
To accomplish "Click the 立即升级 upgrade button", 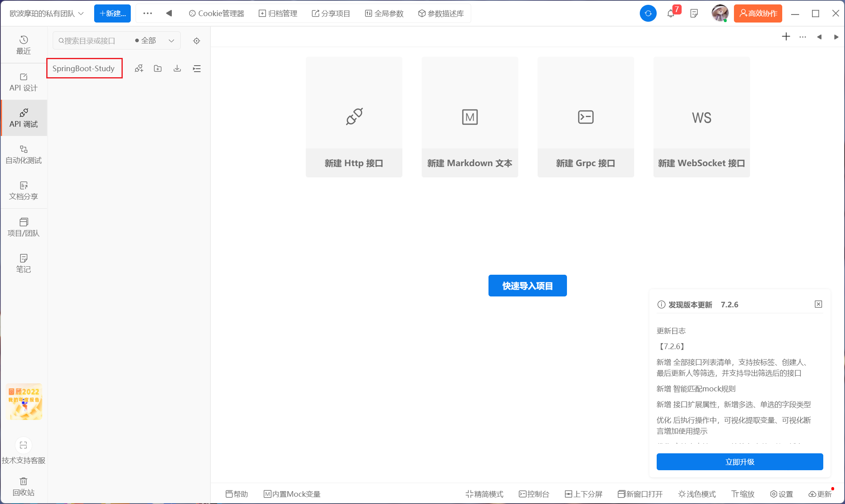I will (740, 462).
